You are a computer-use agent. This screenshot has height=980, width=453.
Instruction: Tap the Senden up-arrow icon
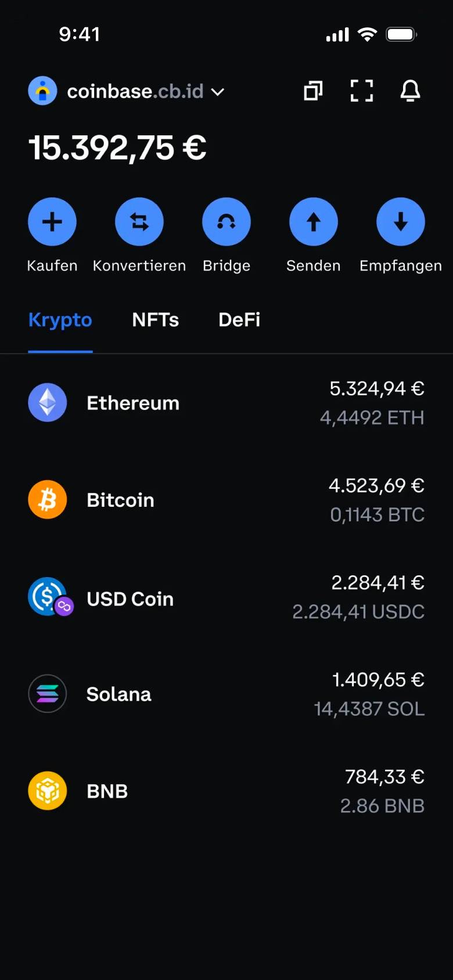click(314, 222)
